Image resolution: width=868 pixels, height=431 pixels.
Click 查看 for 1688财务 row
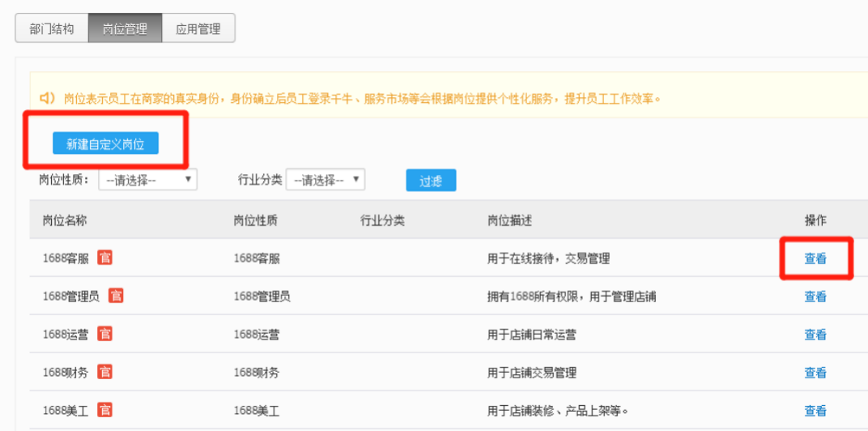click(815, 373)
